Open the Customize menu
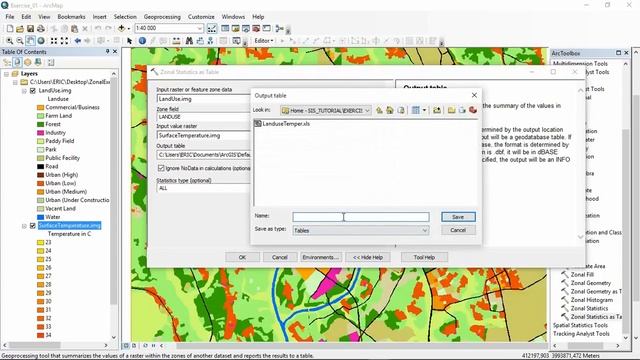 (x=201, y=17)
